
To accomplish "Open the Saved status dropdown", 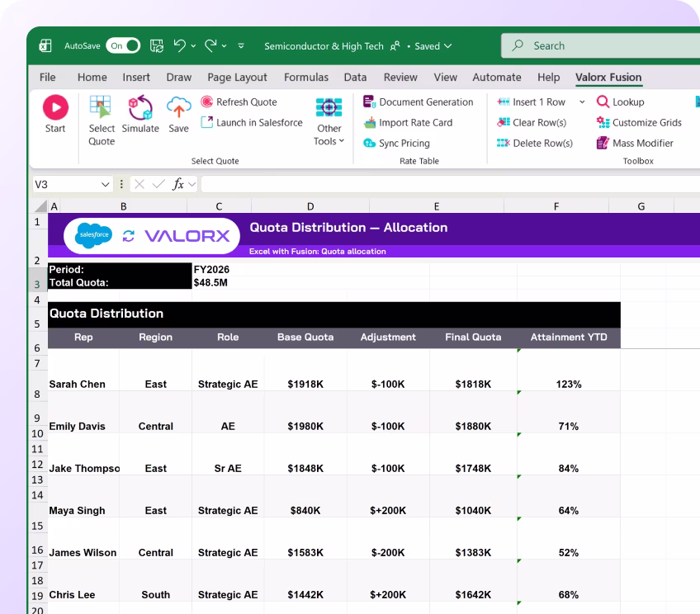I will pos(433,46).
